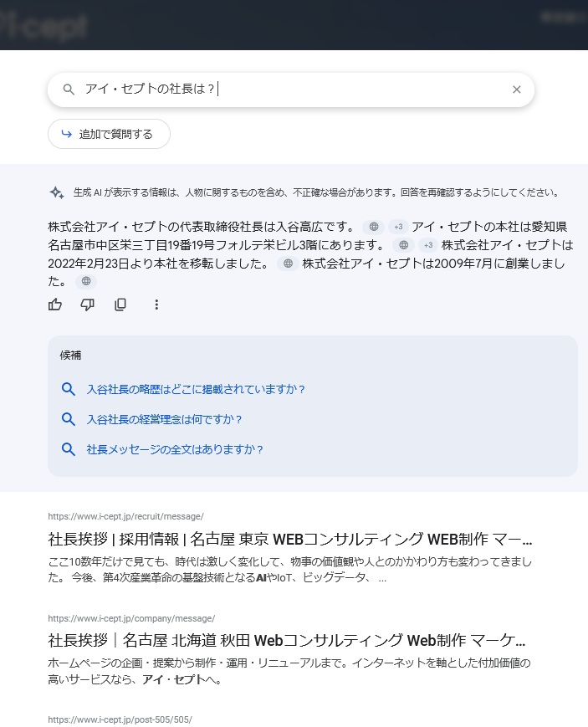Give the AI answer a thumbs down
The width and height of the screenshot is (588, 727).
pos(88,305)
